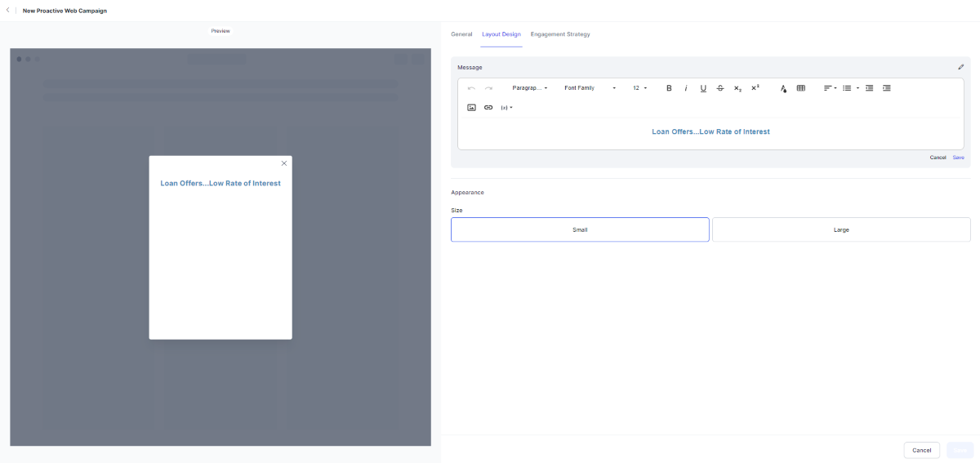Open the text color picker
Viewport: 980px width, 463px height.
pyautogui.click(x=783, y=88)
